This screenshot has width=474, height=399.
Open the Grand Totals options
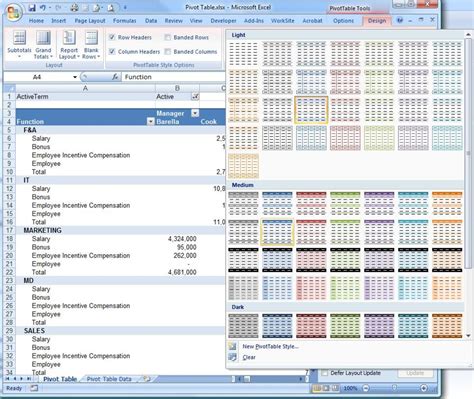tap(43, 44)
